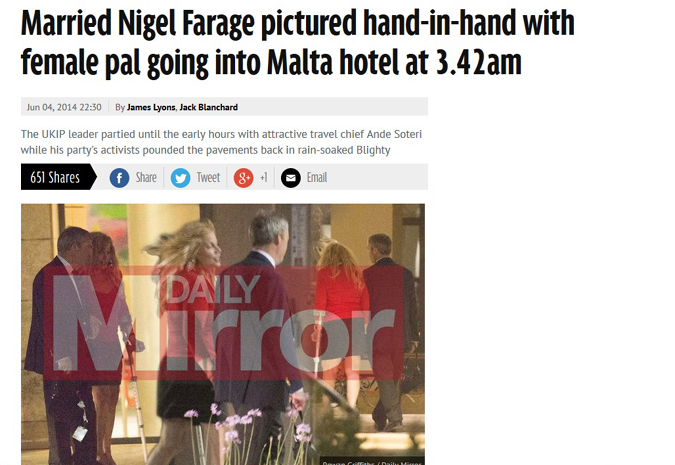Open author Jack Blanchard link

click(x=208, y=107)
